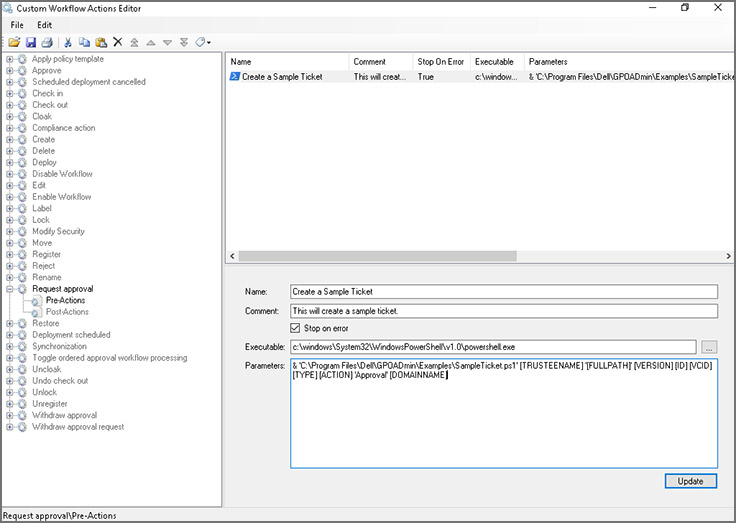The height and width of the screenshot is (523, 736).
Task: Click the app icon in the title bar
Action: point(8,8)
